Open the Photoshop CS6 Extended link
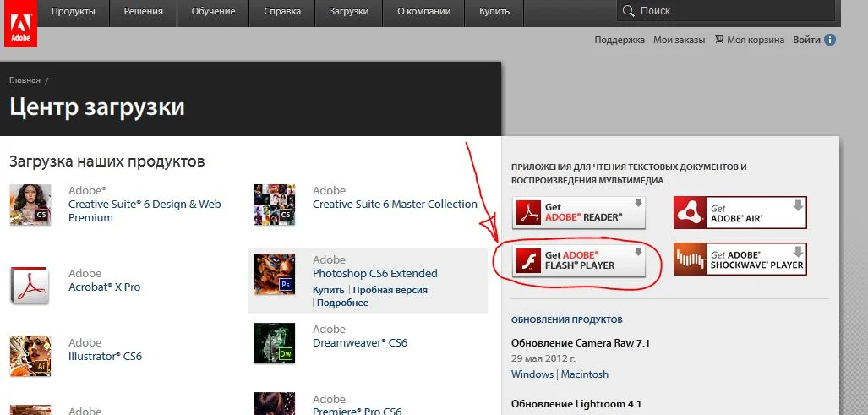The image size is (868, 415). (x=374, y=273)
